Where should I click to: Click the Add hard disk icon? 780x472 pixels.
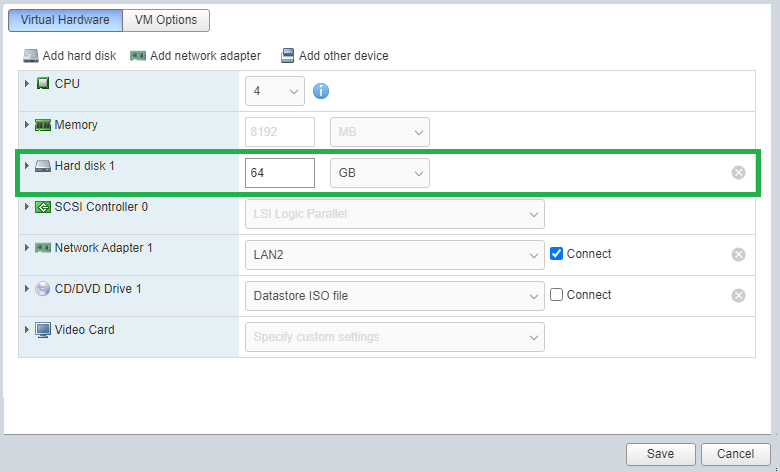[31, 56]
